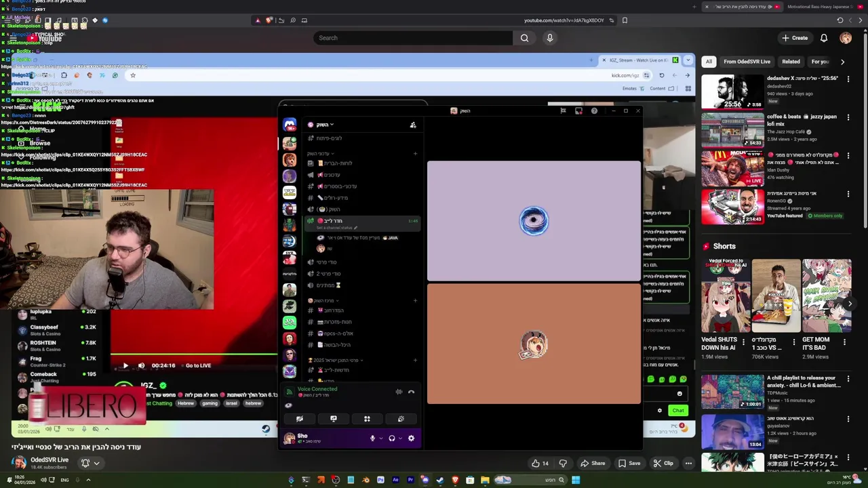Open YouTube account avatar menu

(846, 38)
